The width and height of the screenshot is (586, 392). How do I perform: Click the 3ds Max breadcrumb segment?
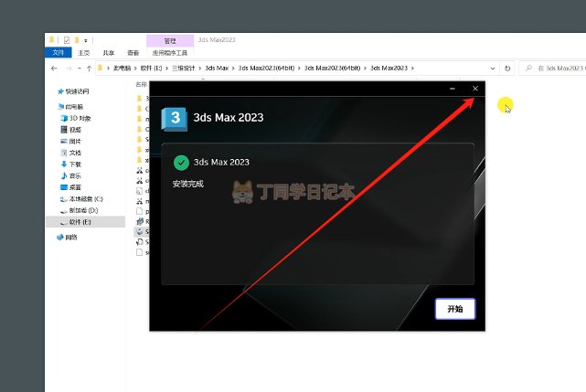(x=217, y=68)
